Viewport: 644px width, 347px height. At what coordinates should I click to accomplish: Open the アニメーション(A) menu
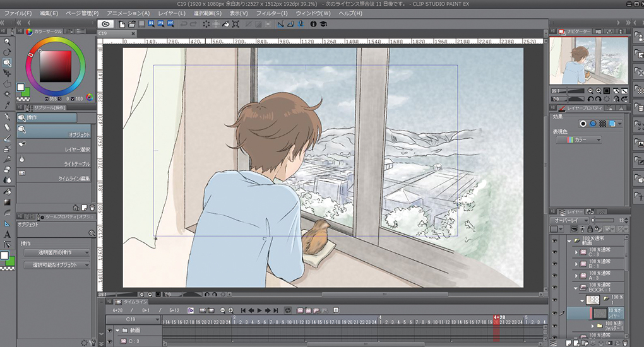click(x=128, y=13)
